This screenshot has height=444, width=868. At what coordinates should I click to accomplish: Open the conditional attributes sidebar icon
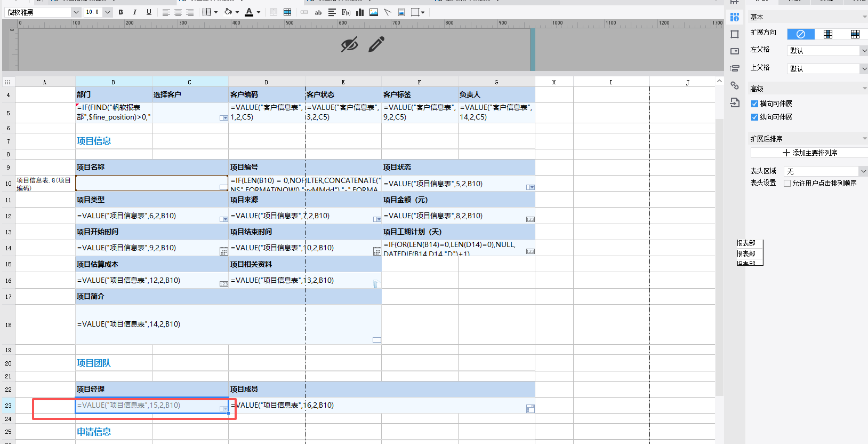pyautogui.click(x=735, y=68)
